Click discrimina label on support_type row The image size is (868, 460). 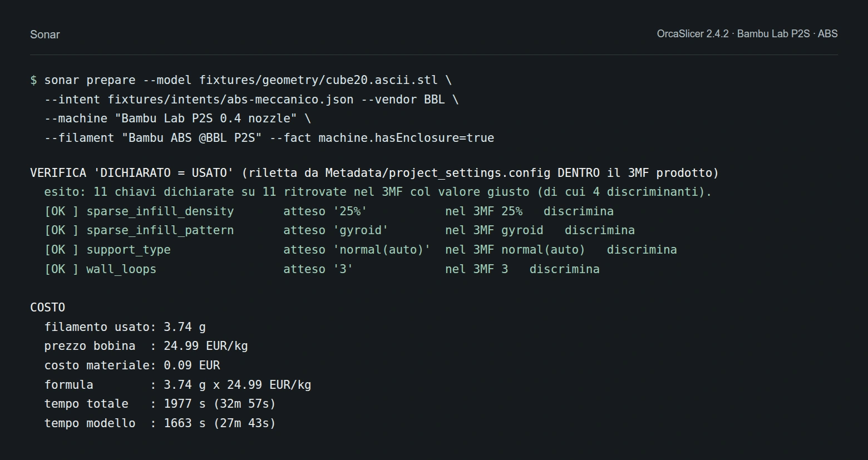point(642,250)
